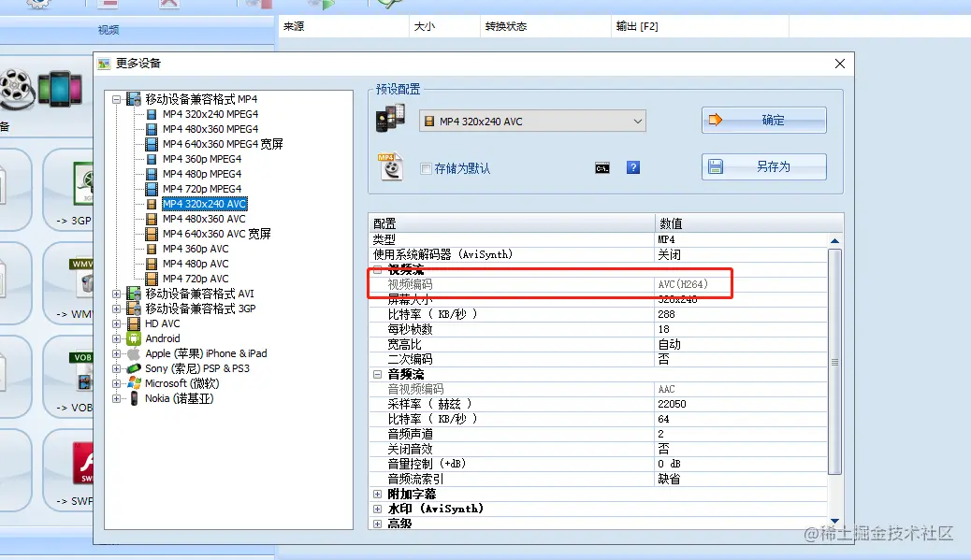Screen dimensions: 971x560
Task: Select MP4 720p MPEG4 in the tree
Action: 202,189
